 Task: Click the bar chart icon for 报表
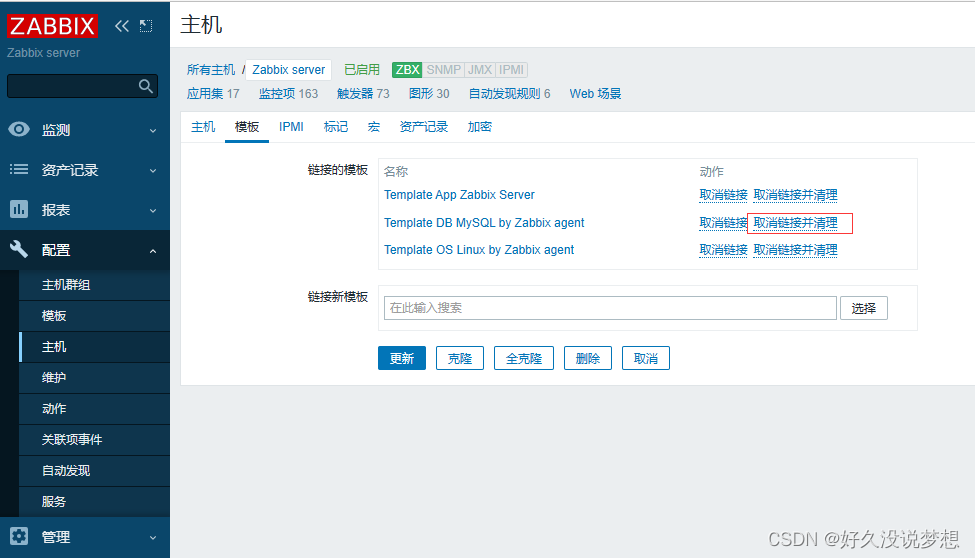coord(19,209)
